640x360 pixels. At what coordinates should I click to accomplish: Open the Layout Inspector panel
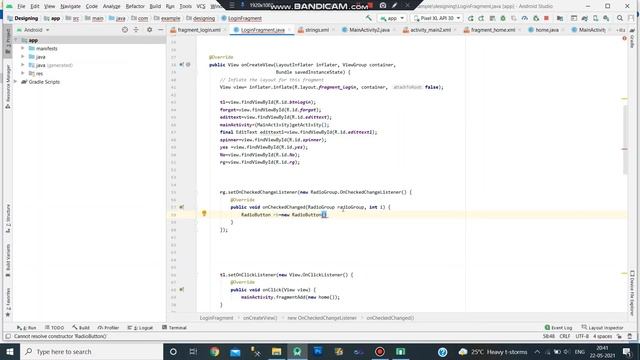[x=602, y=327]
